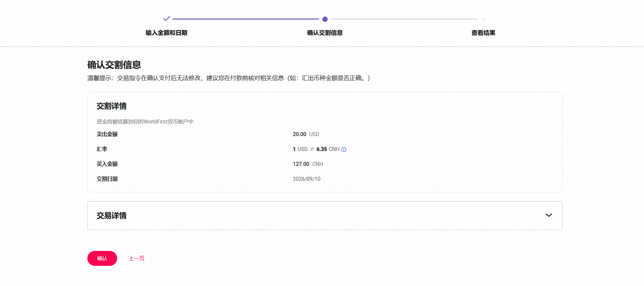
Task: Click the current step dot indicator
Action: [325, 19]
